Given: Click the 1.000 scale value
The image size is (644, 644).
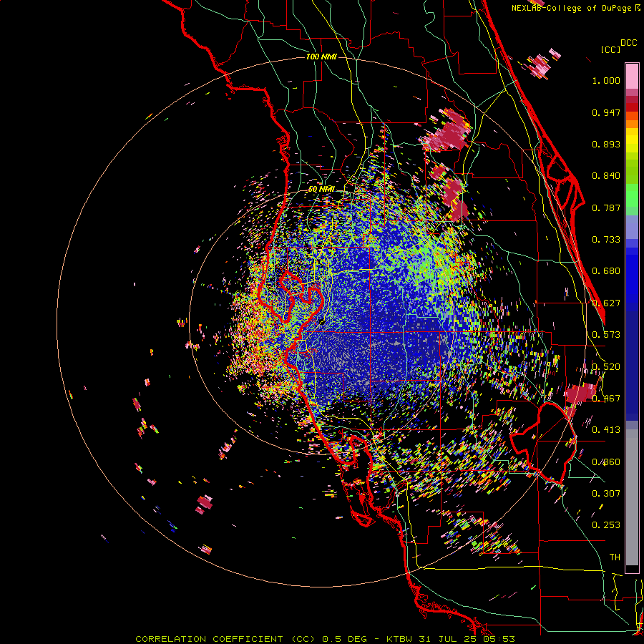Looking at the screenshot, I should [606, 80].
